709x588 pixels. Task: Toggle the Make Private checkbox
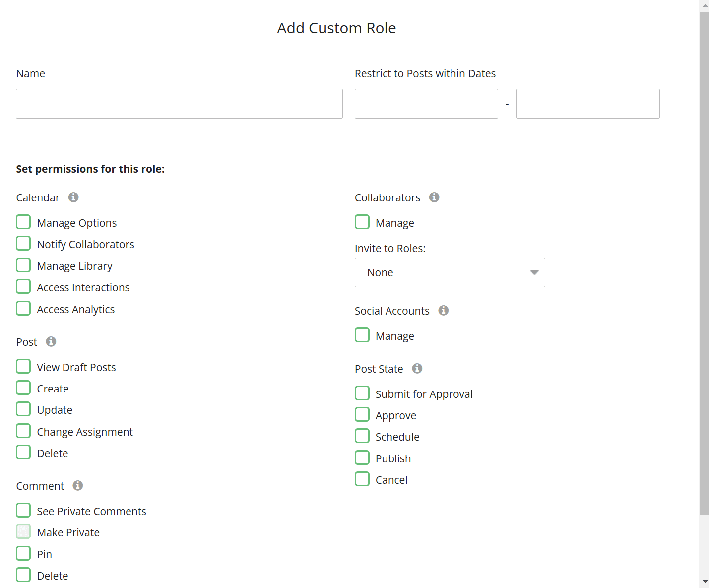click(23, 531)
